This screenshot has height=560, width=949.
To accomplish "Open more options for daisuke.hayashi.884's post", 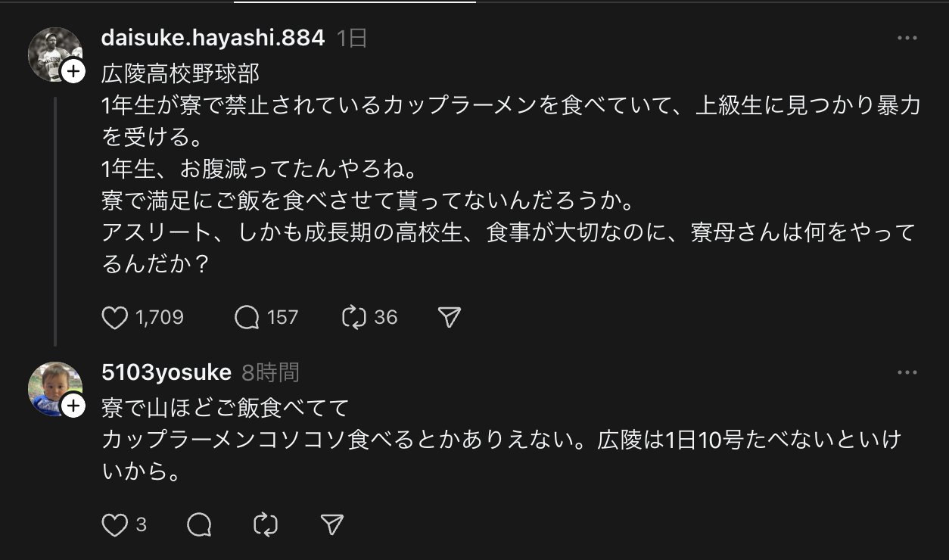I will pos(907,39).
